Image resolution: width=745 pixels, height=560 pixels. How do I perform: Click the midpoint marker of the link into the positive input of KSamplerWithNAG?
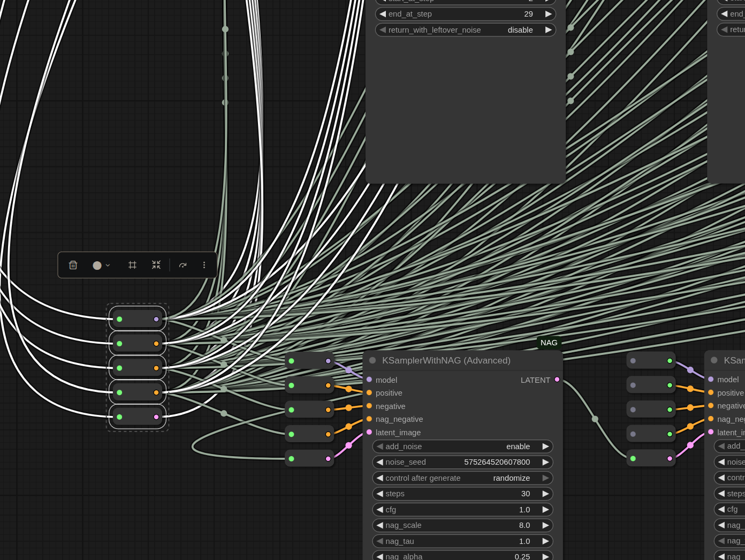point(348,389)
